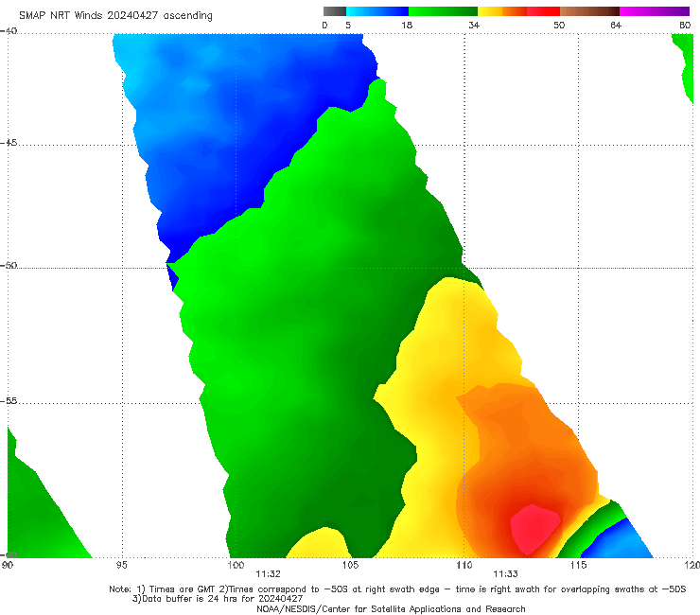Image resolution: width=700 pixels, height=615 pixels.
Task: Click colorbar label '34'
Action: pyautogui.click(x=474, y=26)
